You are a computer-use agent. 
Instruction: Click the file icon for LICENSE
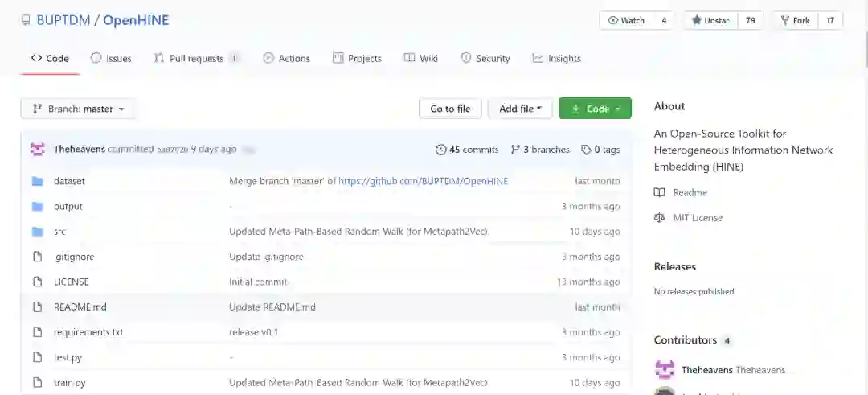pyautogui.click(x=37, y=282)
